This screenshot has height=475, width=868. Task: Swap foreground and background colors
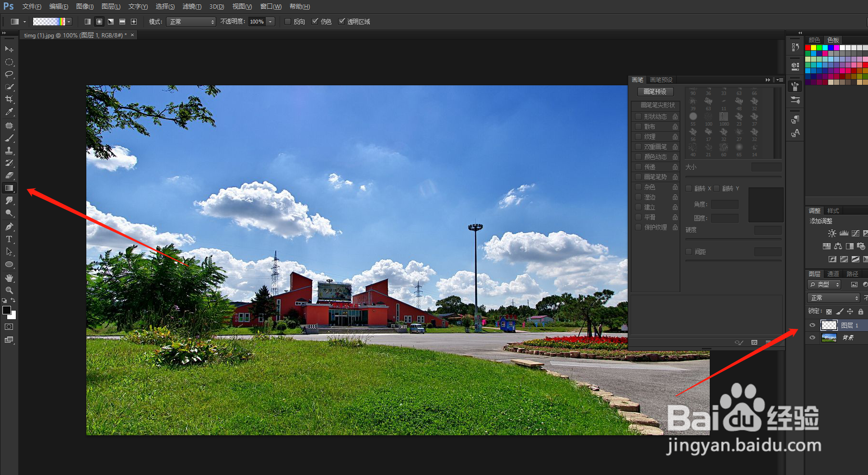[13, 301]
